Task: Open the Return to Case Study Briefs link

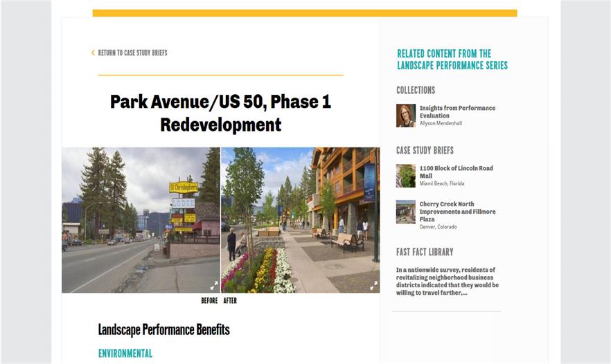Action: (x=132, y=53)
